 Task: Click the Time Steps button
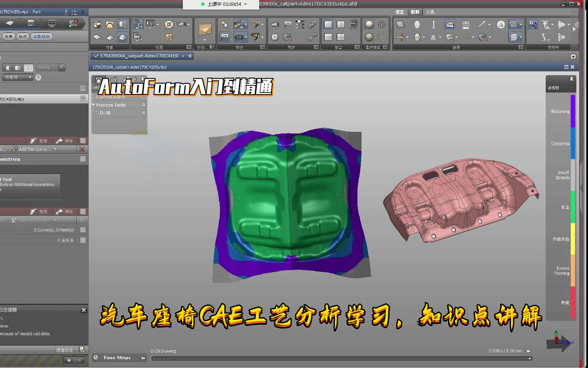(117, 358)
